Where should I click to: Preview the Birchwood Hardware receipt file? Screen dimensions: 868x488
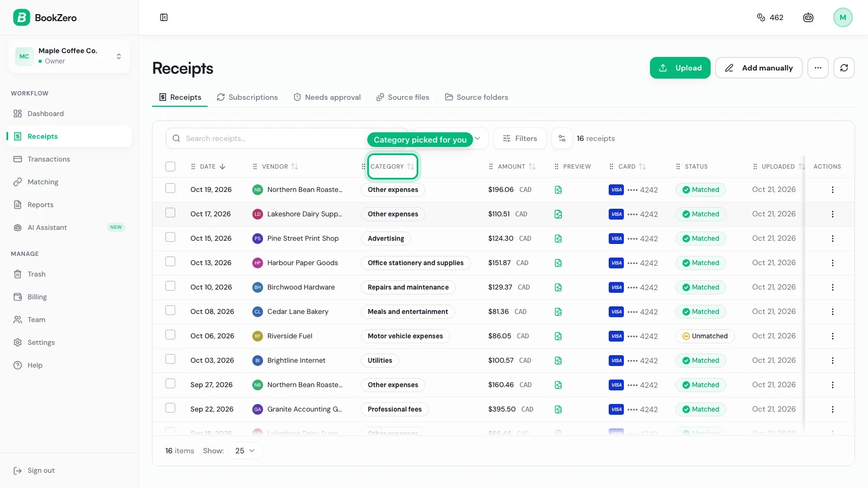click(558, 287)
